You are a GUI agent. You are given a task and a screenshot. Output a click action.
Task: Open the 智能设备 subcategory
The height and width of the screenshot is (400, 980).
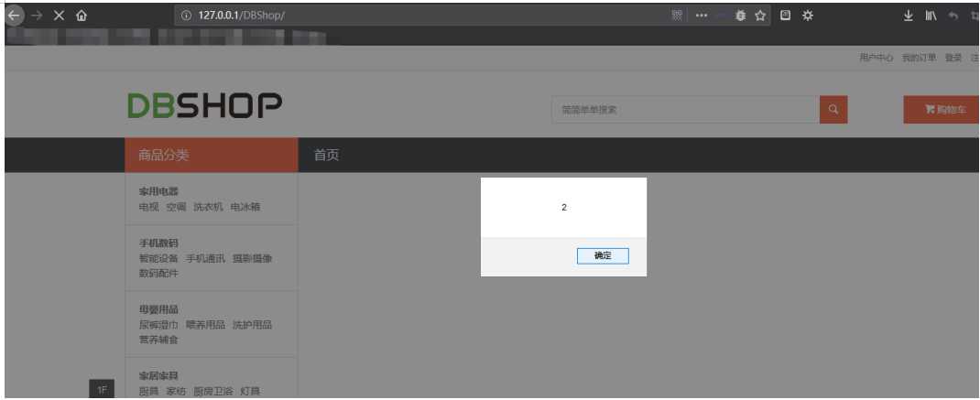point(158,258)
